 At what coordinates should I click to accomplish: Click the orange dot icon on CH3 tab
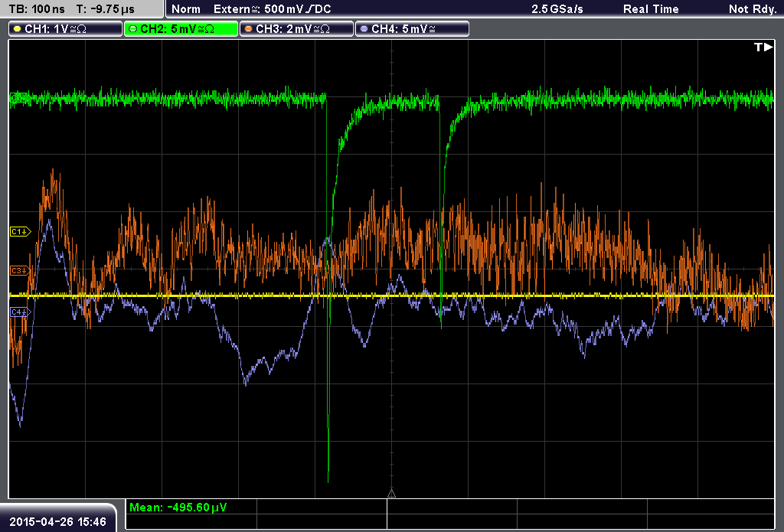249,29
